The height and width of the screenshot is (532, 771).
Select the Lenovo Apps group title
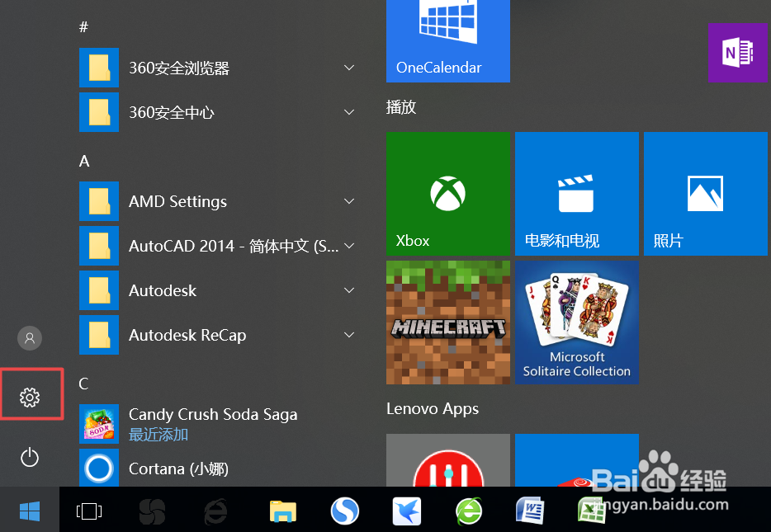pos(433,409)
